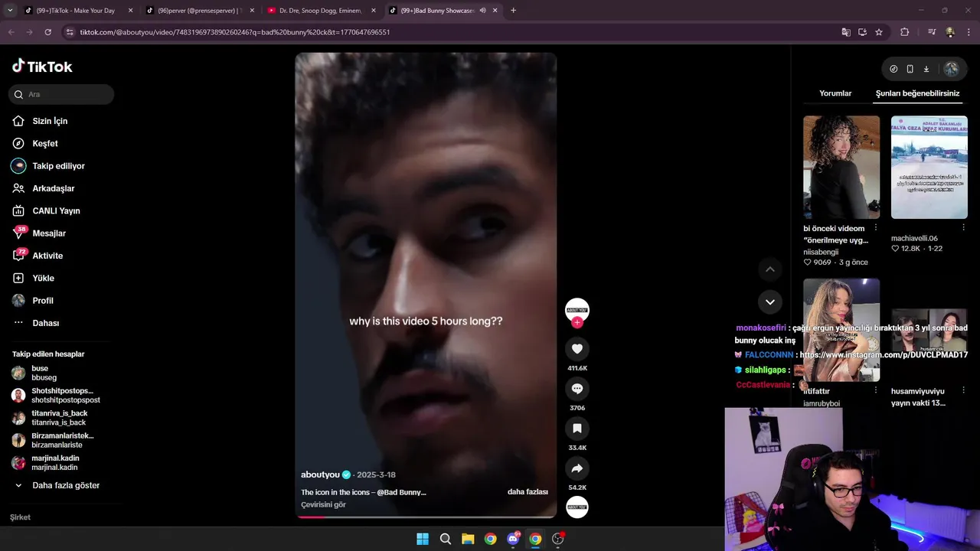Open machiavelli.06 recommended video thumbnail
Screen dimensions: 980x551
(x=929, y=167)
